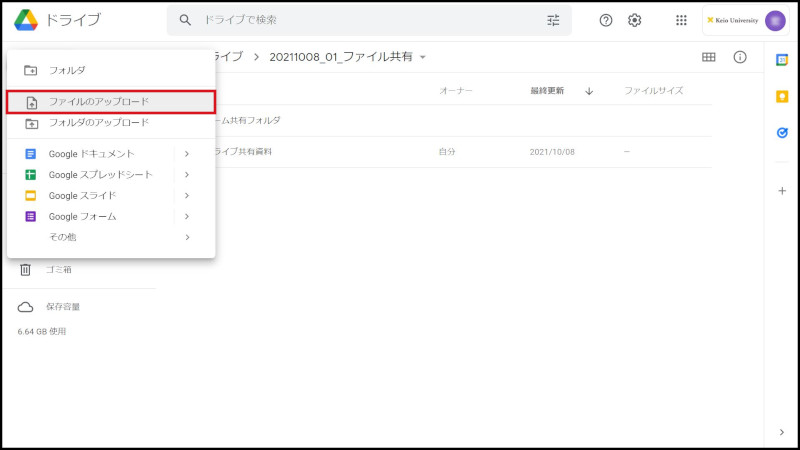Image resolution: width=800 pixels, height=450 pixels.
Task: Open the Google apps grid launcher
Action: click(681, 20)
